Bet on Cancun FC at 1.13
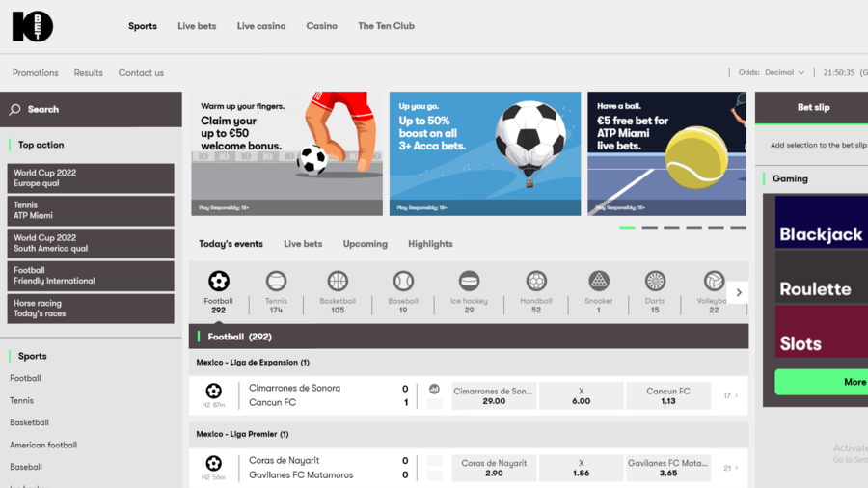Viewport: 868px width, 488px height. point(667,396)
